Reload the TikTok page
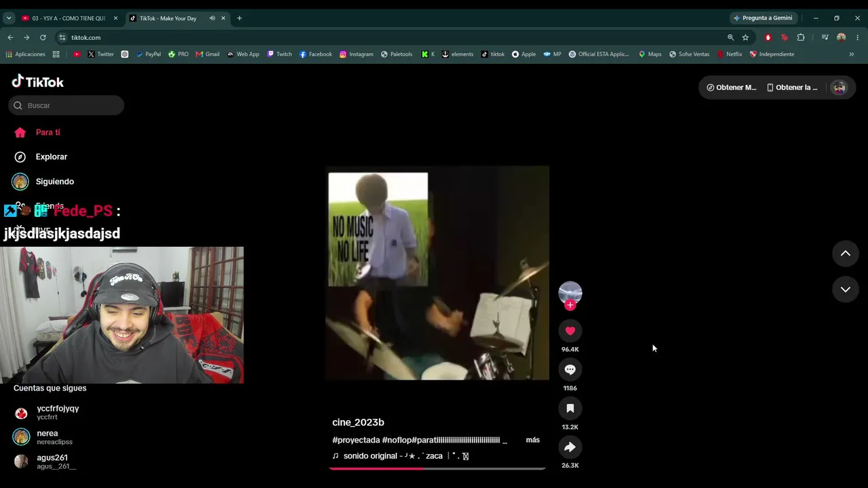Screen dimensions: 868x488 43,37
